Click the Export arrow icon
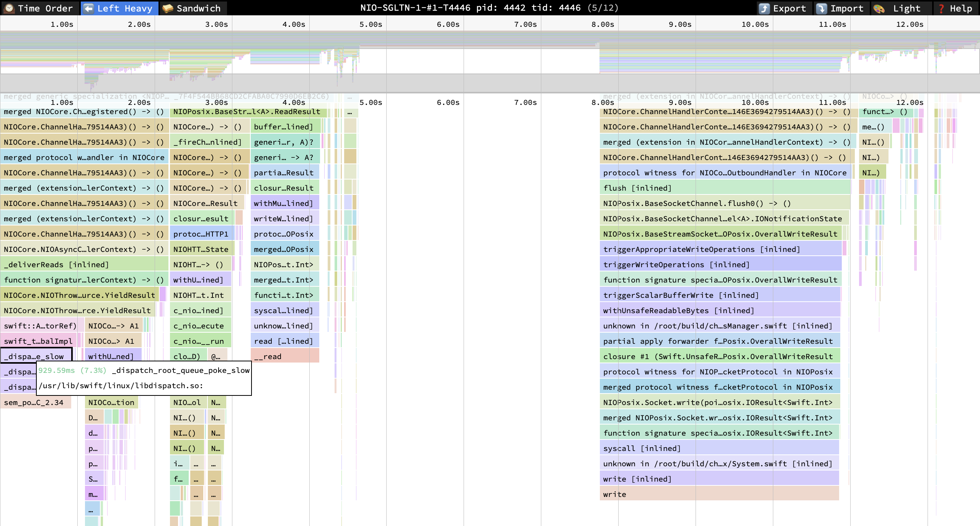This screenshot has height=526, width=980. click(x=764, y=8)
